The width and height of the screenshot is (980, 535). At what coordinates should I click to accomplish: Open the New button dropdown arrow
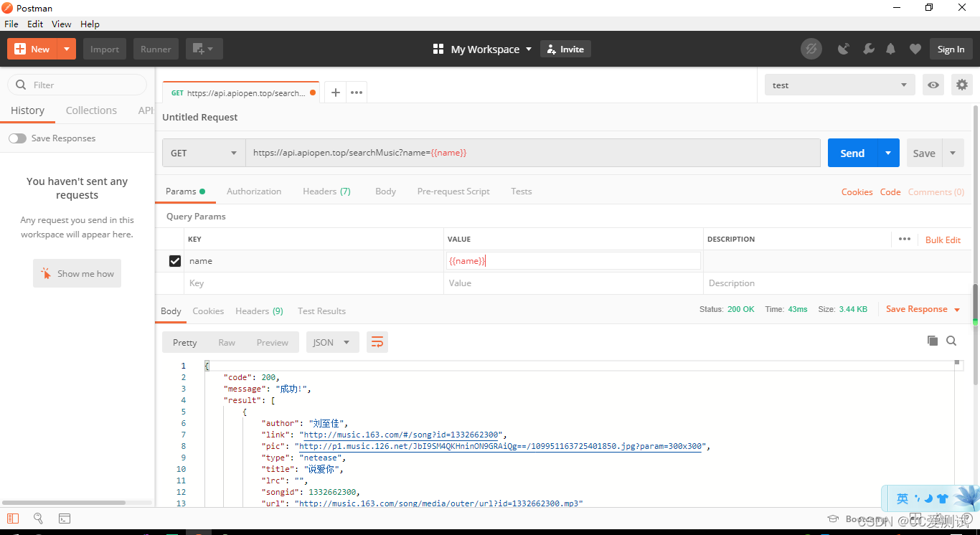[x=67, y=49]
